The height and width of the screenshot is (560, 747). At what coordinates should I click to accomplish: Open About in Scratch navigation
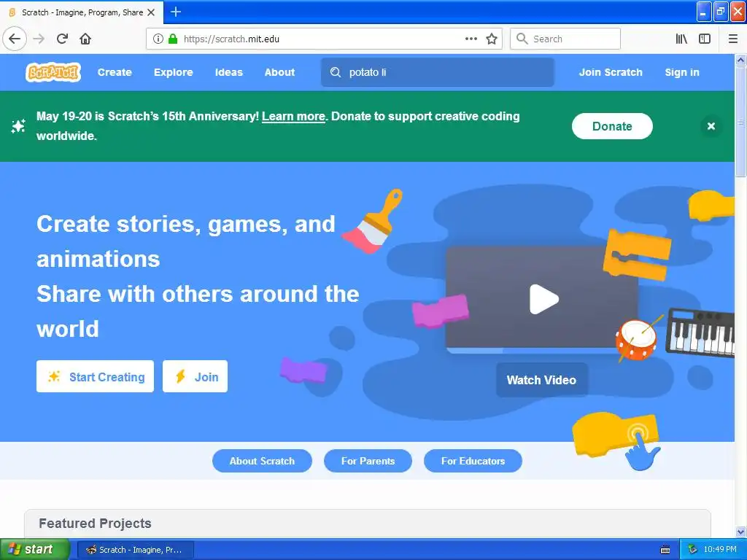[x=279, y=72]
